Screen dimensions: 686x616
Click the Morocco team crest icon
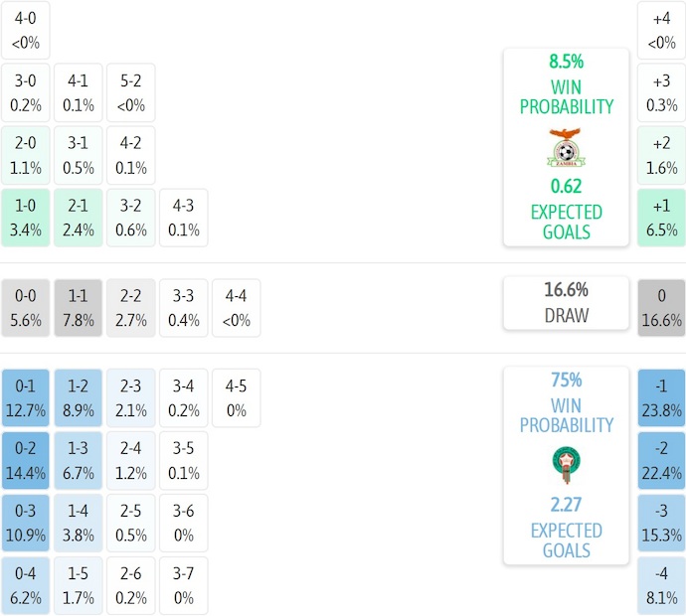coord(566,466)
